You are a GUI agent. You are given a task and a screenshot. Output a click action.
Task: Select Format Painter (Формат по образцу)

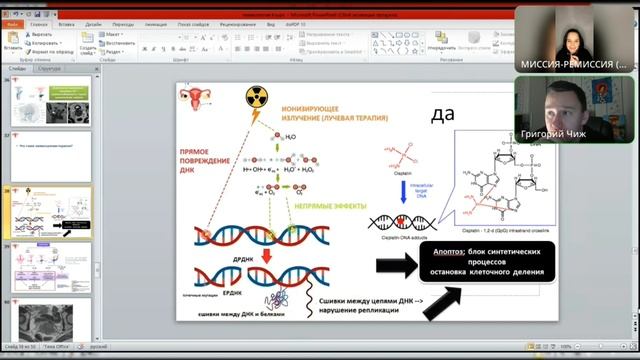(49, 52)
